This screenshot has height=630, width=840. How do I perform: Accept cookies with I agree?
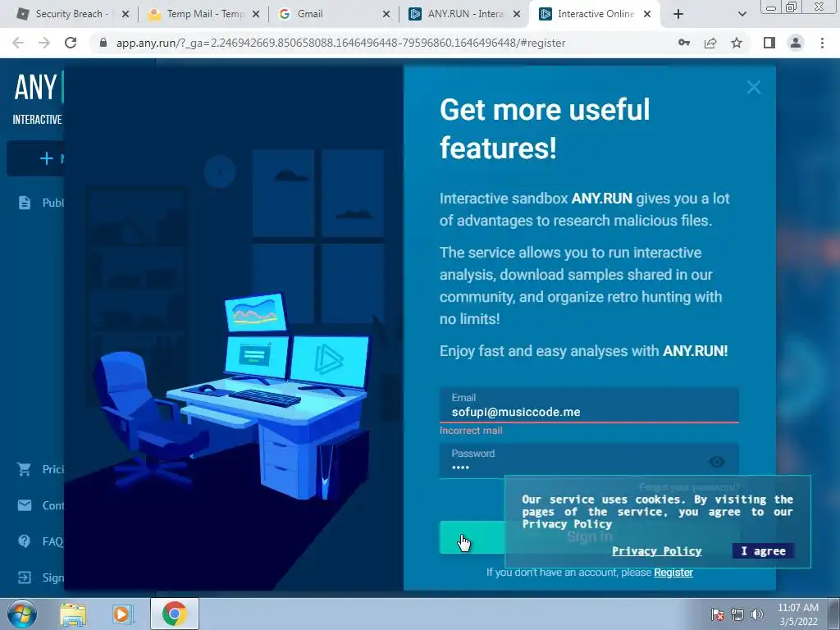(763, 550)
